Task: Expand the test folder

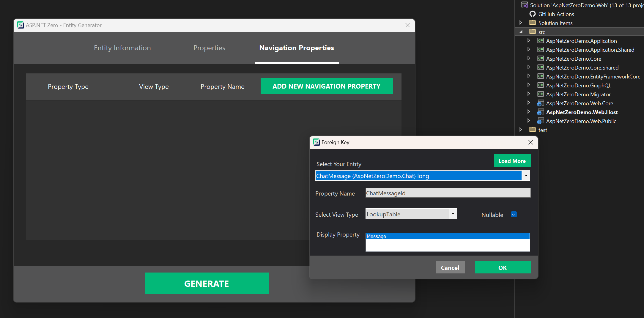Action: (521, 130)
